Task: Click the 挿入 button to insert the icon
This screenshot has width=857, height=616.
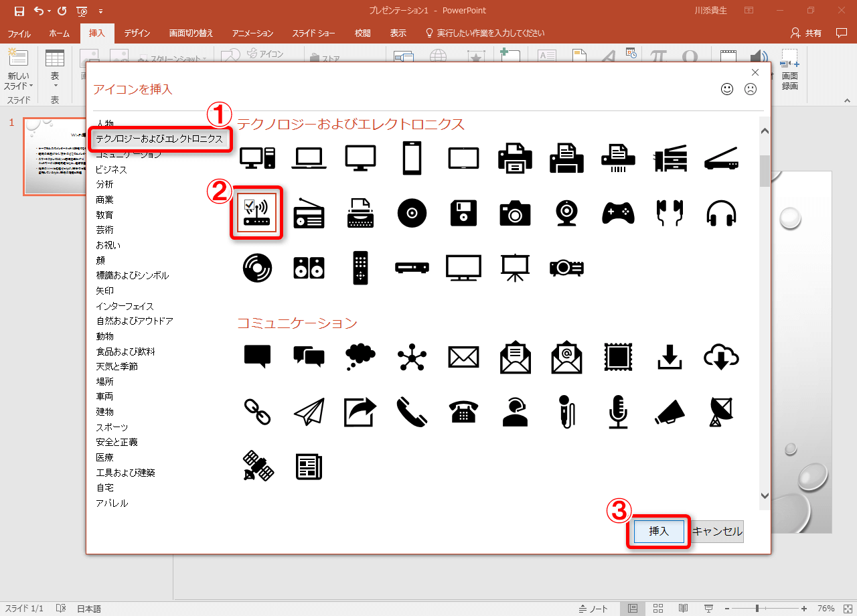Action: tap(658, 531)
